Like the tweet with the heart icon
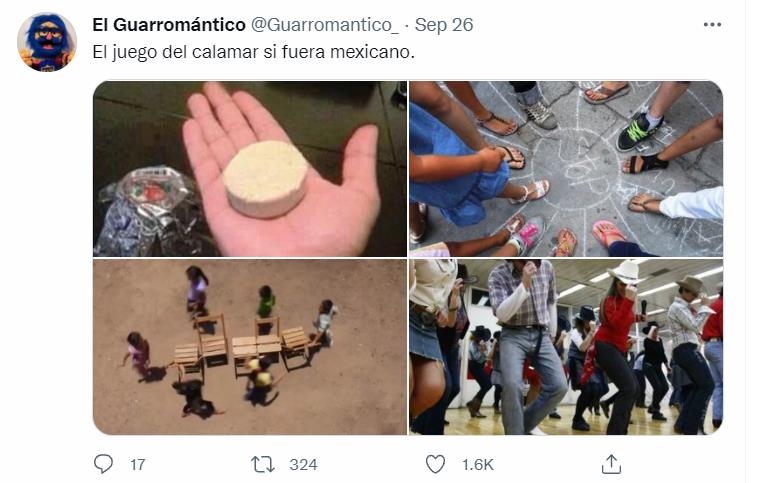 click(x=435, y=464)
